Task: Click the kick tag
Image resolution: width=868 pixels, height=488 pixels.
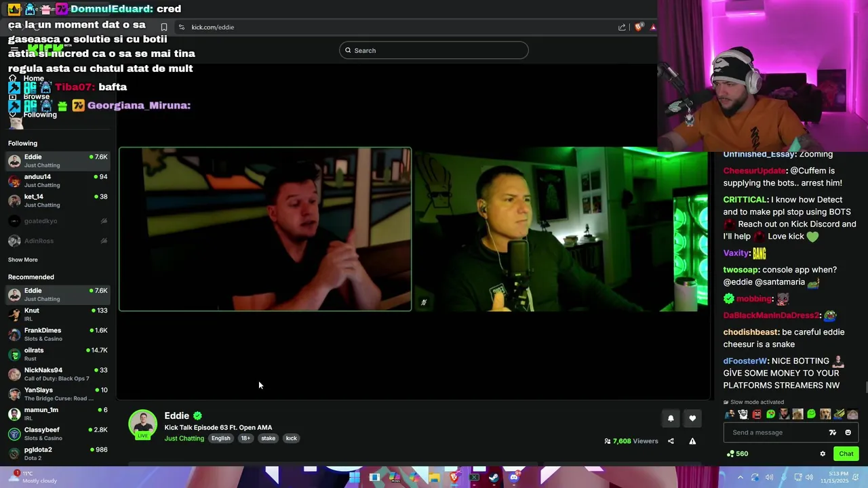Action: (291, 439)
